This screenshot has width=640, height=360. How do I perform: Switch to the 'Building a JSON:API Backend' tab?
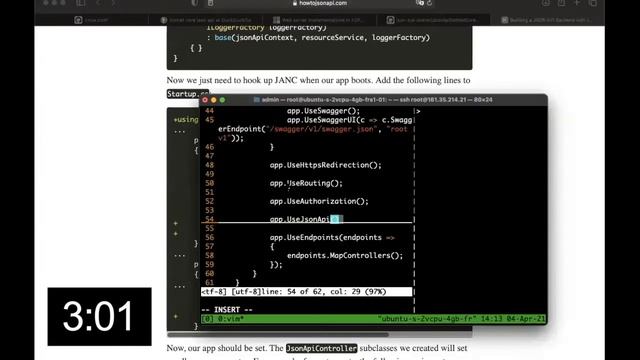click(x=547, y=20)
